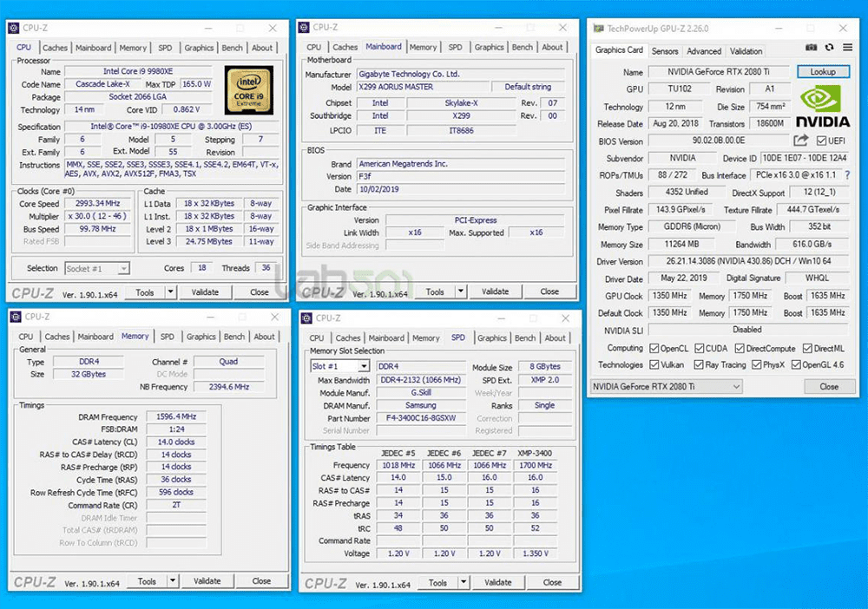This screenshot has height=609, width=868.
Task: Click the CPU-Z title icon in the Mainboard window
Action: click(x=304, y=27)
